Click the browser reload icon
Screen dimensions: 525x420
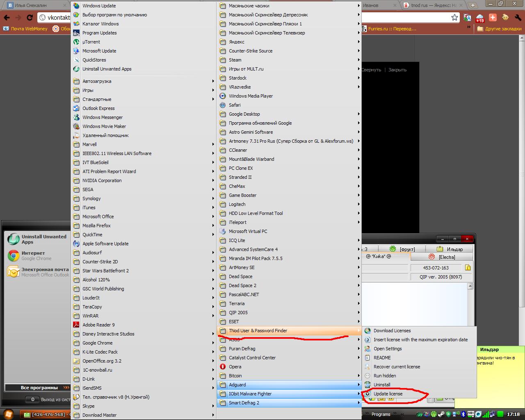click(30, 18)
